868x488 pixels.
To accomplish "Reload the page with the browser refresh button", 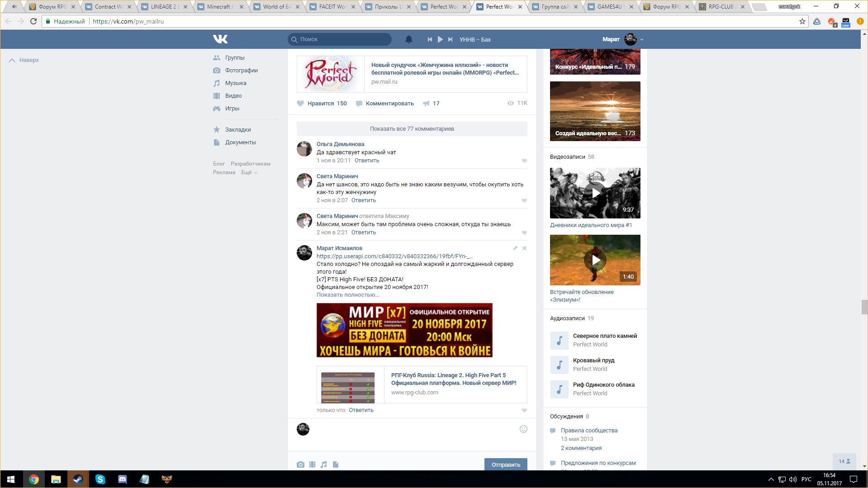I will [x=33, y=21].
